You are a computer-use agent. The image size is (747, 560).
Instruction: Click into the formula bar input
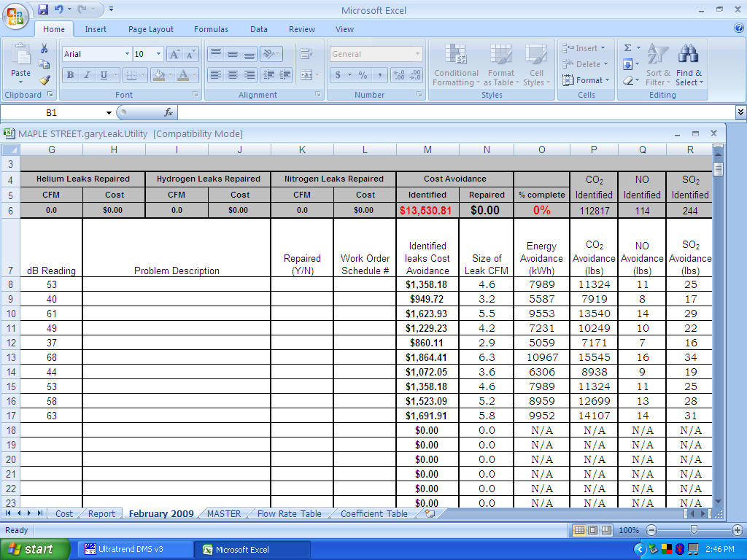click(457, 113)
